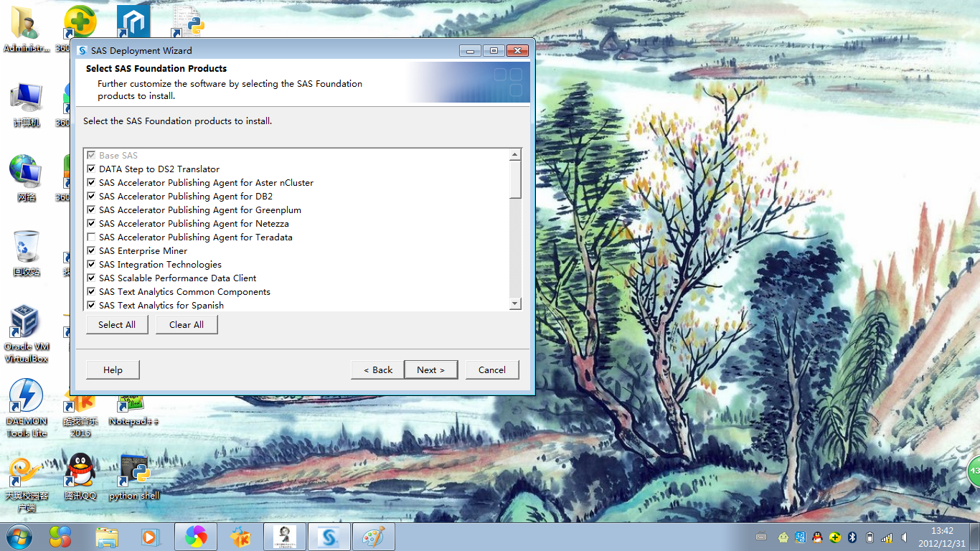Open the media player taskbar icon
The height and width of the screenshot is (551, 980).
150,537
